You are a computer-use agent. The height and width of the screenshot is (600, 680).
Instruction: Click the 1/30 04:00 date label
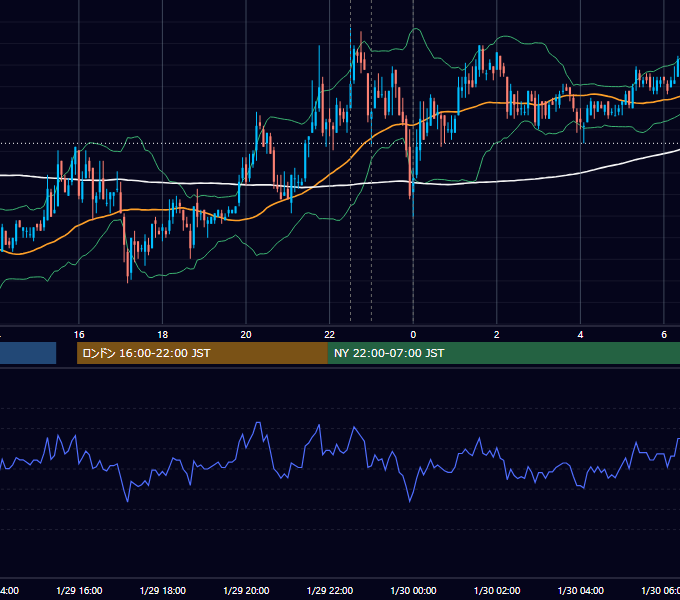tap(581, 591)
